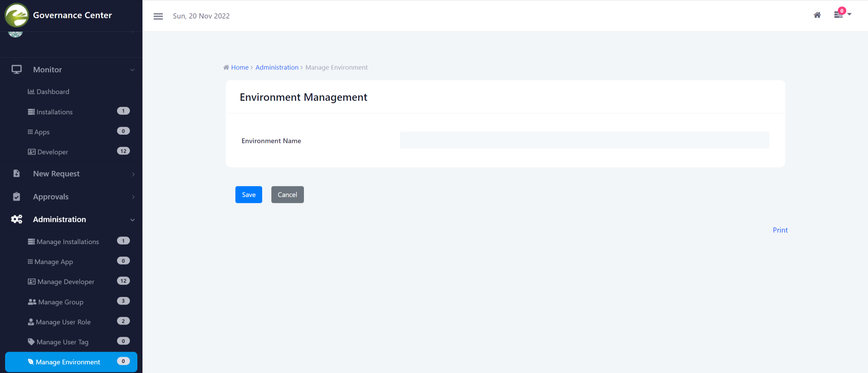Click the Administration gears icon
Image resolution: width=868 pixels, height=373 pixels.
tap(16, 219)
